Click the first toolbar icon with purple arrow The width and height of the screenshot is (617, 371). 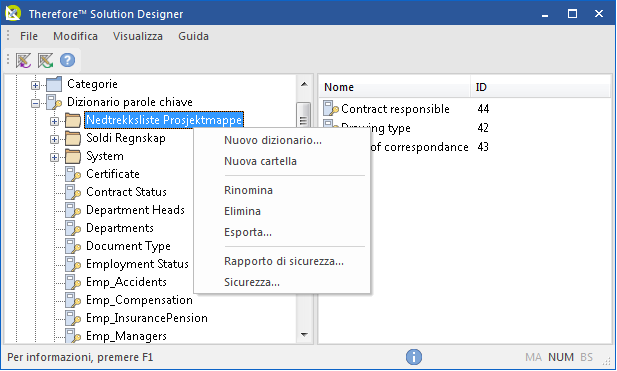[x=24, y=61]
